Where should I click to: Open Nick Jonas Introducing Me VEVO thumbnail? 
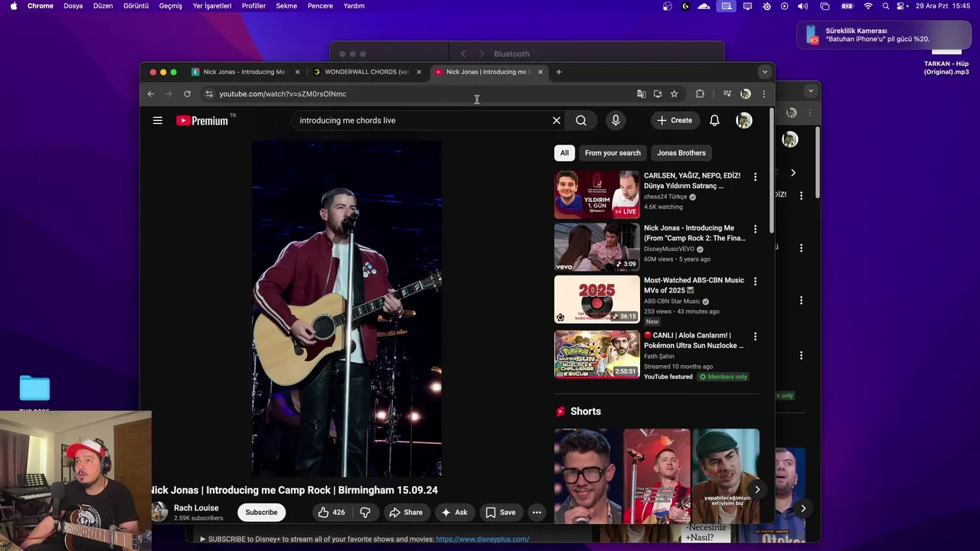[596, 246]
